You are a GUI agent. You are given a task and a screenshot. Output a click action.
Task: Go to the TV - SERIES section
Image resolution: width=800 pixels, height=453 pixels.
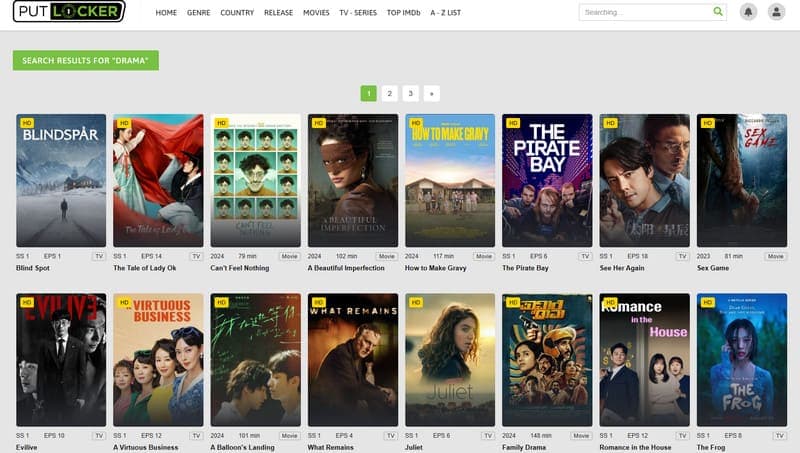pyautogui.click(x=358, y=13)
